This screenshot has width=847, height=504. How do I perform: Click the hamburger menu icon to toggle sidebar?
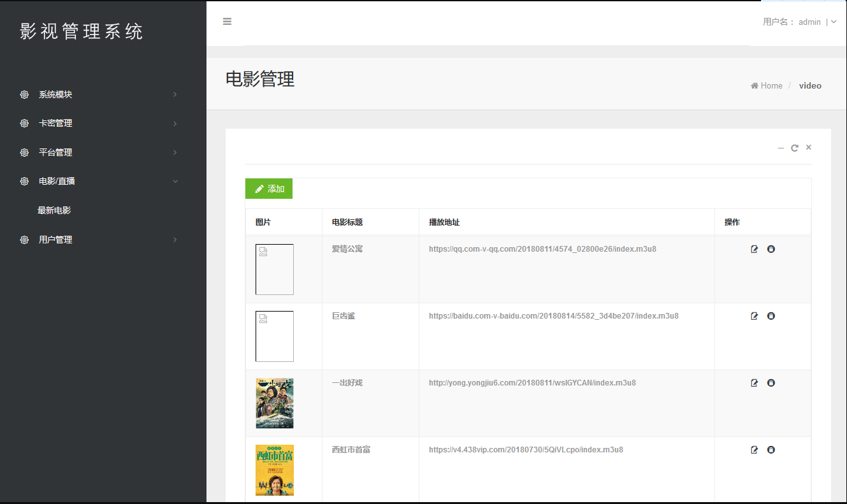pos(227,22)
